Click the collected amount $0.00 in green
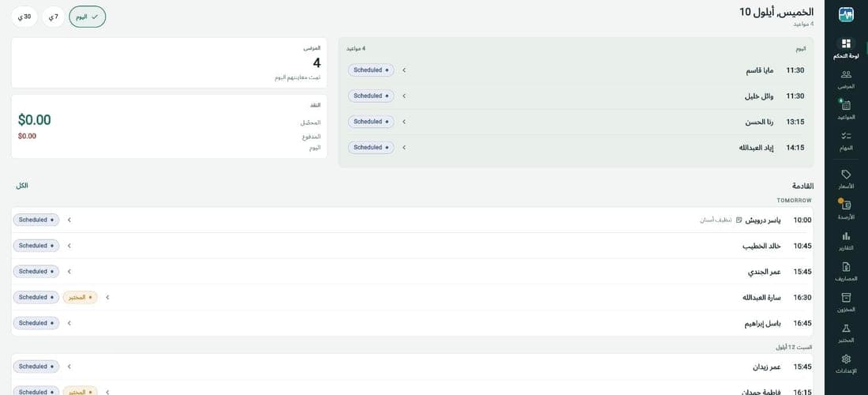This screenshot has height=395, width=868. 34,119
